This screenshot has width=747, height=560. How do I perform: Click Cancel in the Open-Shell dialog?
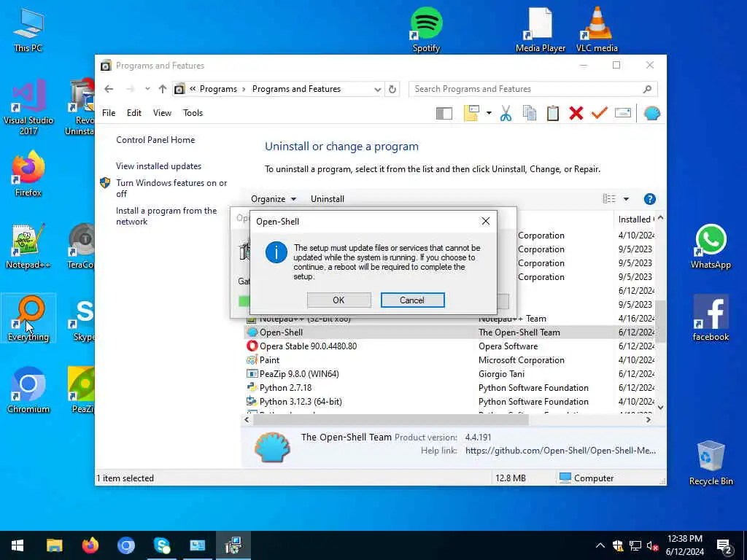pyautogui.click(x=412, y=300)
